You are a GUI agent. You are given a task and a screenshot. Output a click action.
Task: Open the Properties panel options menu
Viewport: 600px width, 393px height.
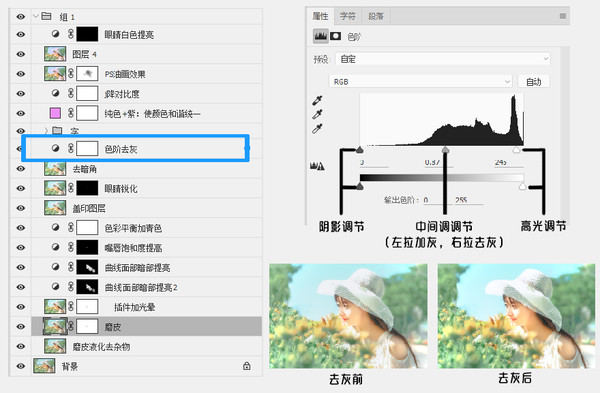click(x=562, y=16)
